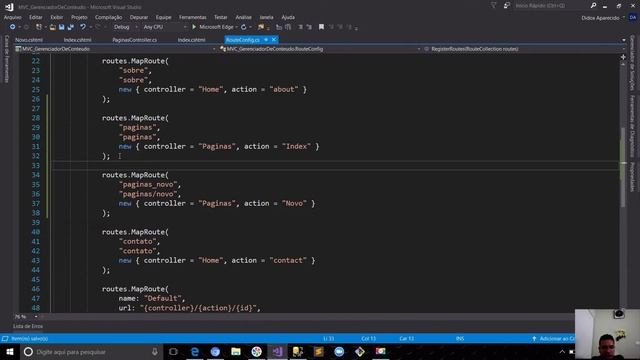This screenshot has width=640, height=360.
Task: Click the split editor handle above scrollbar
Action: 623,57
